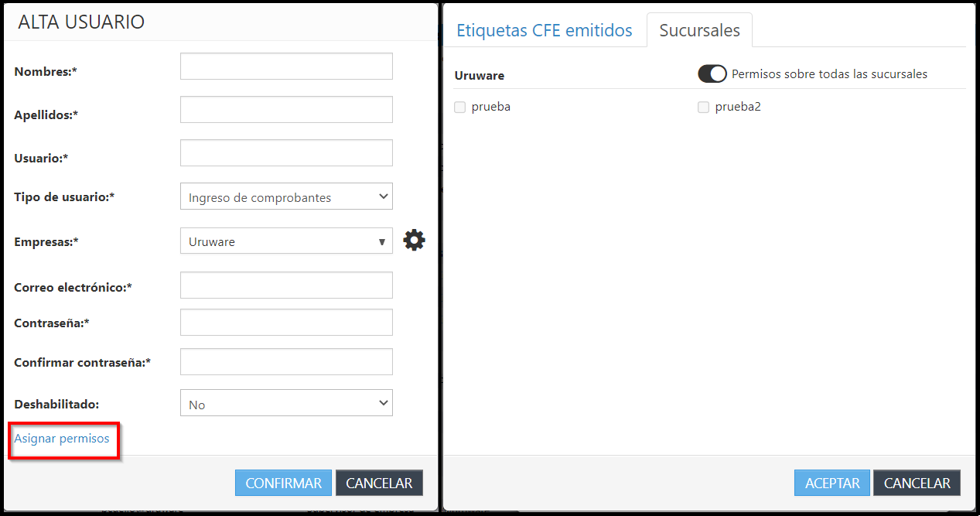Select the Sucursales tab

click(699, 31)
